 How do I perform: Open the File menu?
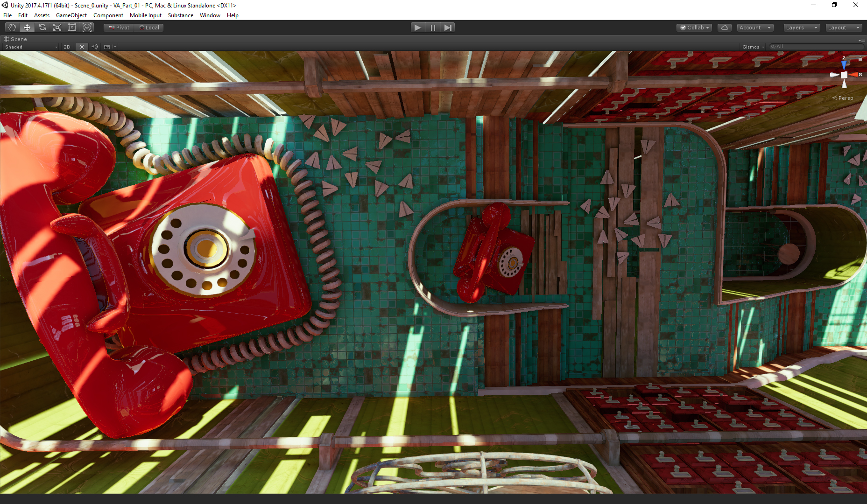click(7, 15)
